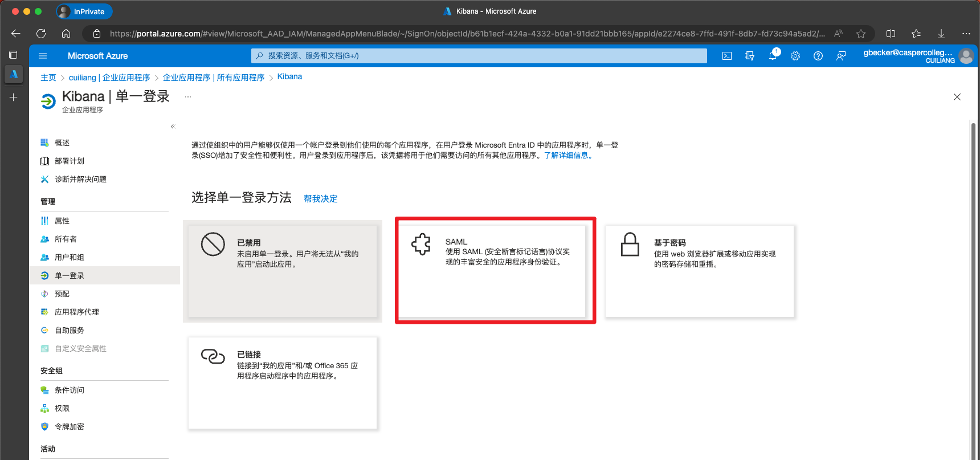
Task: Click the vertical scrollbar on the right
Action: click(973, 291)
